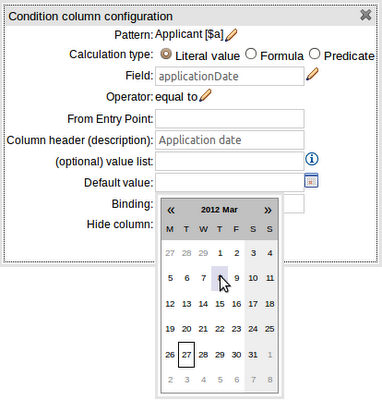The image size is (382, 400).
Task: Click the Default value text field
Action: pyautogui.click(x=230, y=182)
